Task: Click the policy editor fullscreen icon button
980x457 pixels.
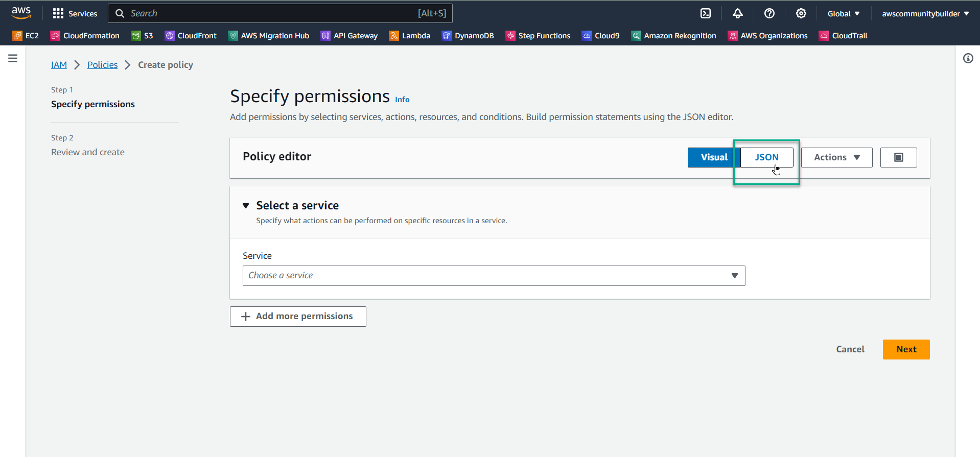Action: pos(899,157)
